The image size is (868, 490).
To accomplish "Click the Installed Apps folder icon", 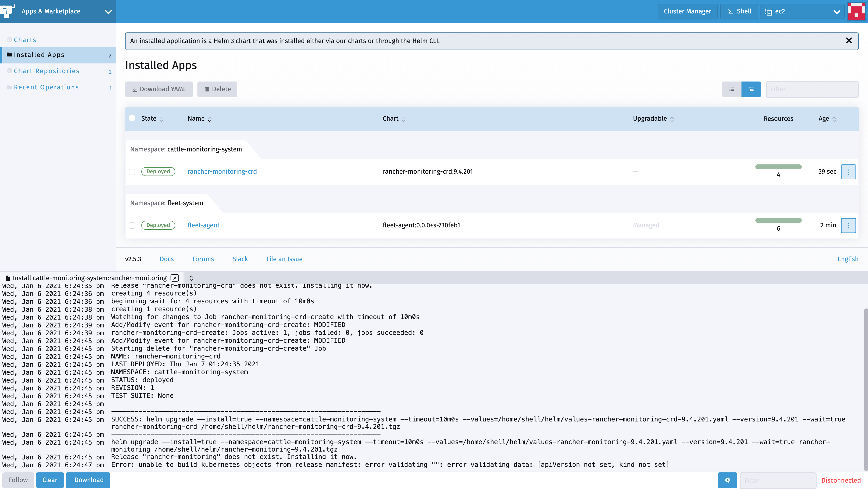I will click(10, 55).
